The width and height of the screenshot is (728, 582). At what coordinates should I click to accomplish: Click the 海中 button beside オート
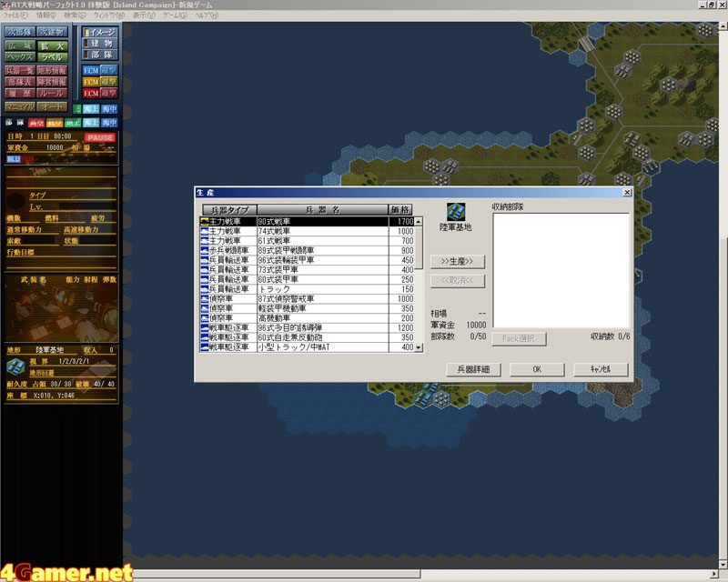[109, 108]
